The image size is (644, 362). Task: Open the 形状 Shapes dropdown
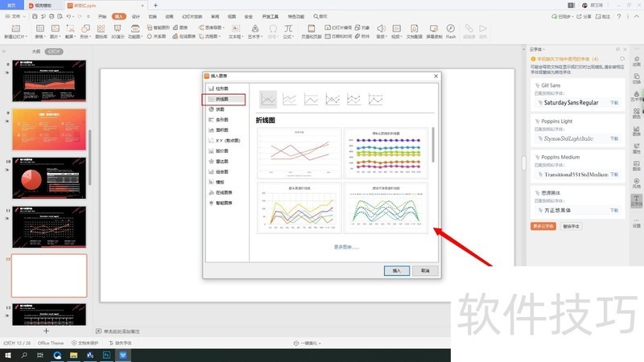(85, 36)
